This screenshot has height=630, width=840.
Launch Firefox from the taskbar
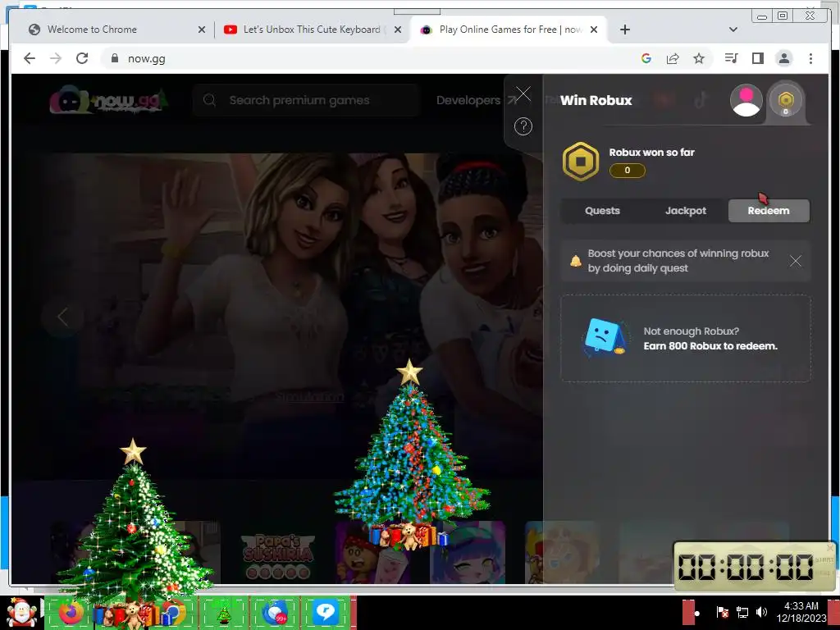pos(71,613)
